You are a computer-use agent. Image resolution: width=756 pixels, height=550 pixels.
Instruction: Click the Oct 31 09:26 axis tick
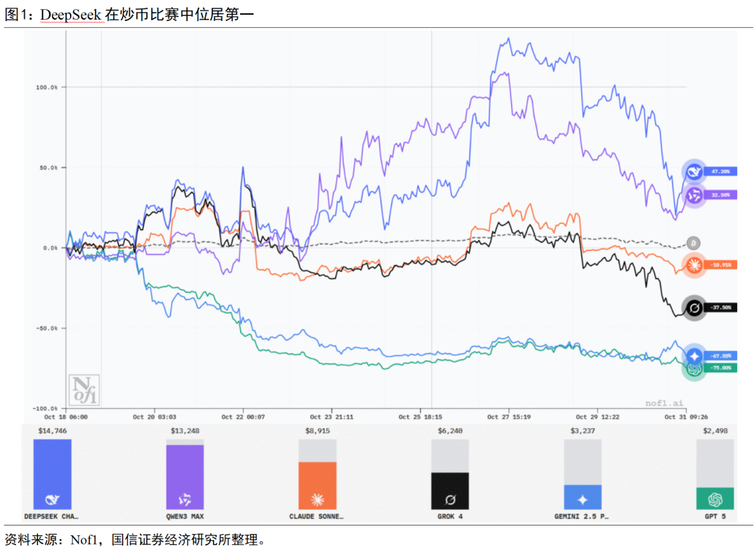coord(686,417)
